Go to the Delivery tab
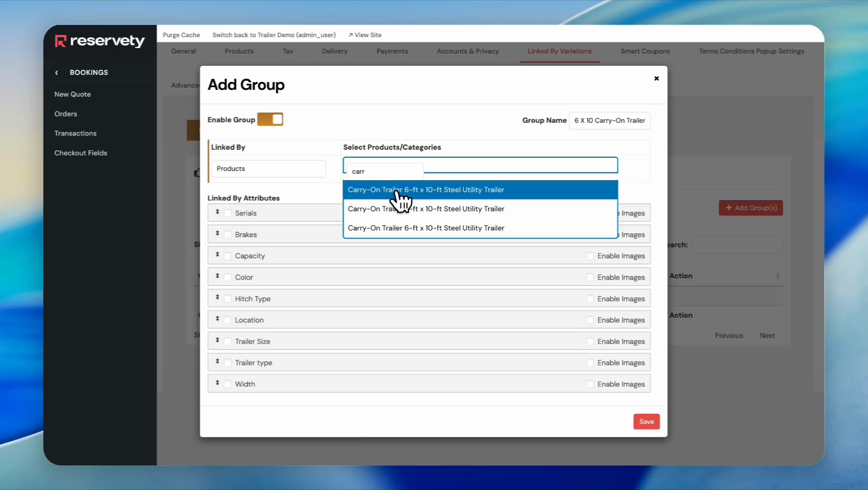 [335, 51]
